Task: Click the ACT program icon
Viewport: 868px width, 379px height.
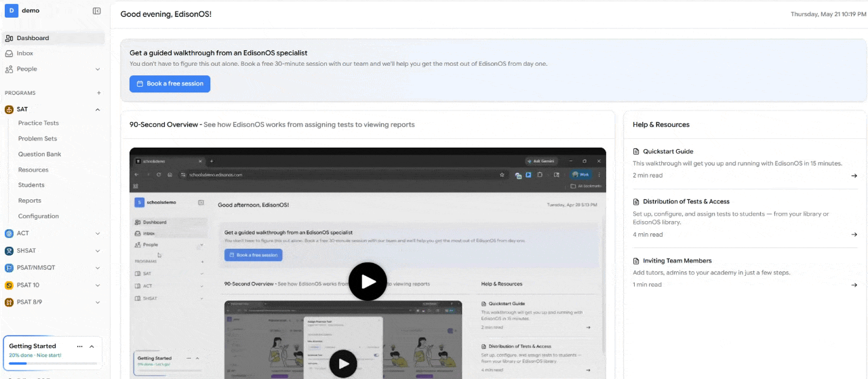Action: tap(9, 233)
